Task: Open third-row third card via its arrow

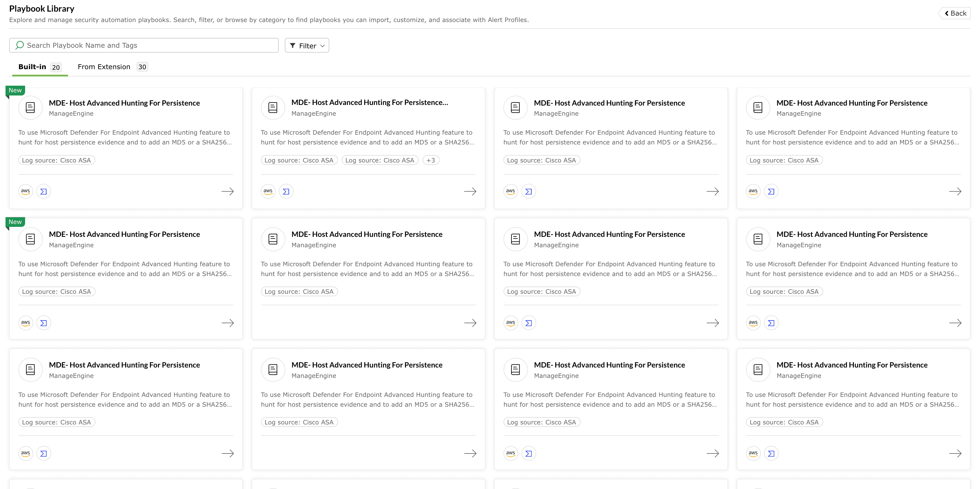Action: (713, 453)
